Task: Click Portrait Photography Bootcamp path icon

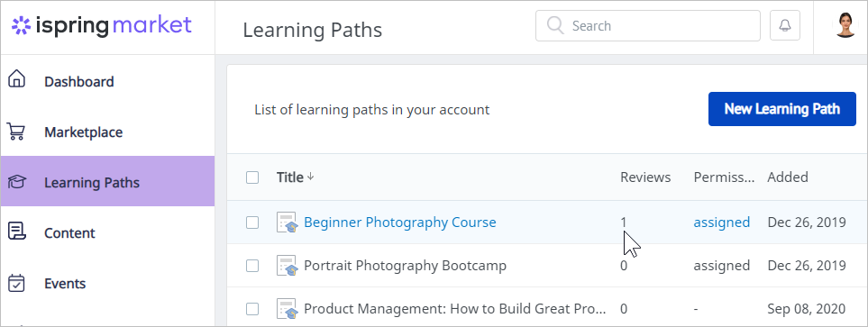Action: [x=288, y=266]
